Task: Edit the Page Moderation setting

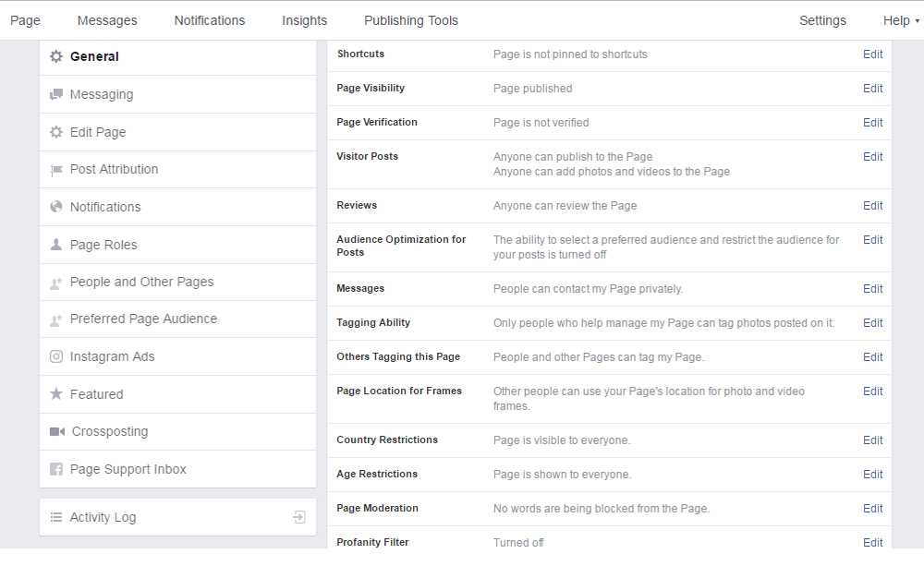Action: [873, 508]
